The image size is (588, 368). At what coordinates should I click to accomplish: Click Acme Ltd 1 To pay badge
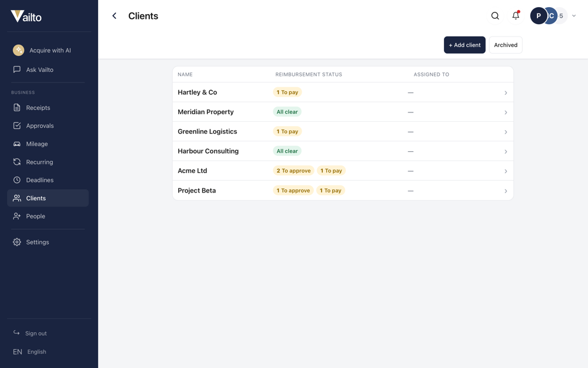[x=331, y=171]
